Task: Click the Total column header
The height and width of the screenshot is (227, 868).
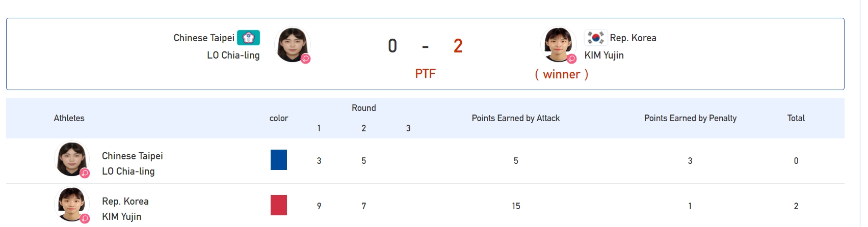Action: (x=796, y=118)
